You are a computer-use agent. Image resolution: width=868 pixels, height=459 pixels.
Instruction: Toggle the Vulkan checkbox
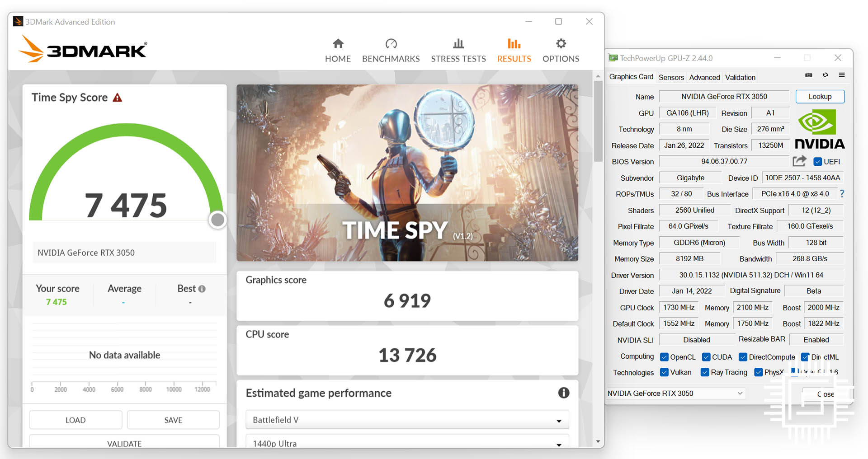pyautogui.click(x=664, y=372)
